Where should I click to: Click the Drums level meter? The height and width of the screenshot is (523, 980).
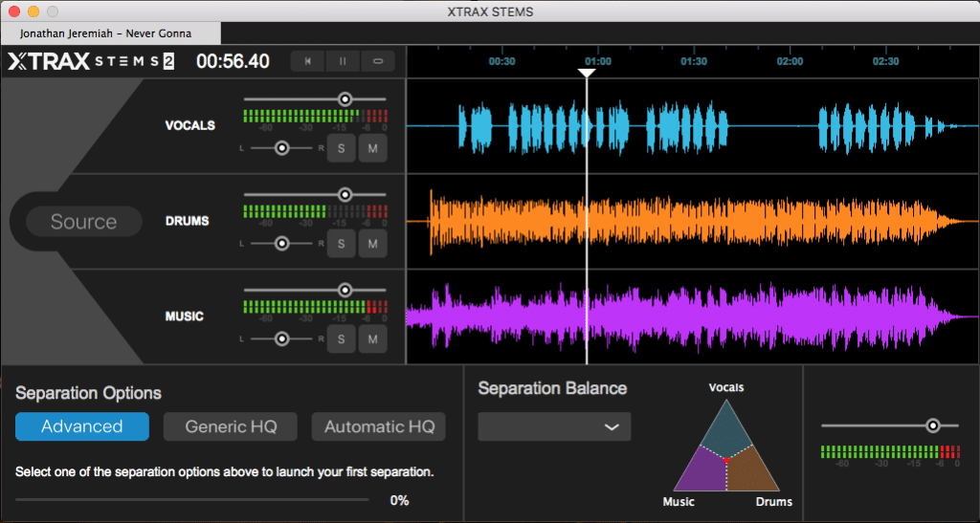coord(315,211)
